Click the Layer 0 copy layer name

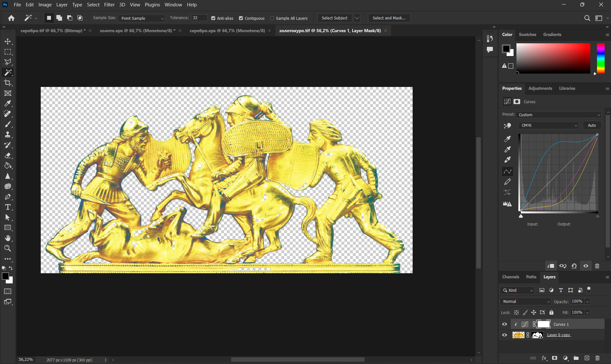(558, 335)
